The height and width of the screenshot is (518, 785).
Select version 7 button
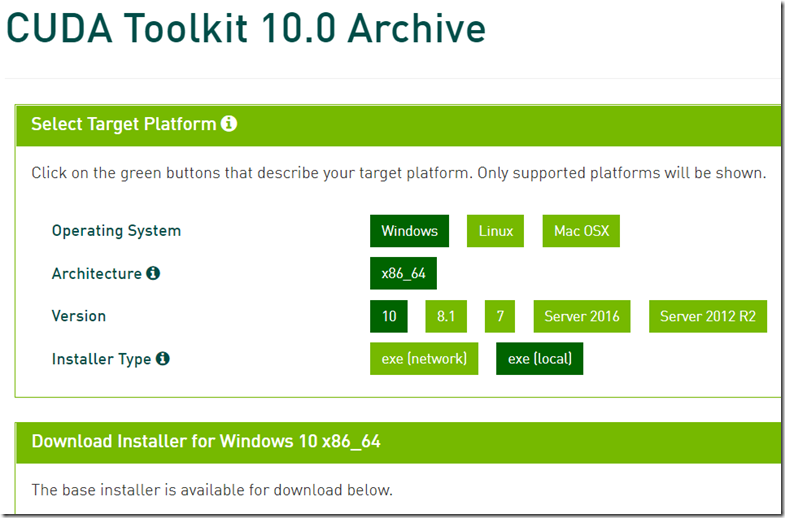tap(500, 316)
